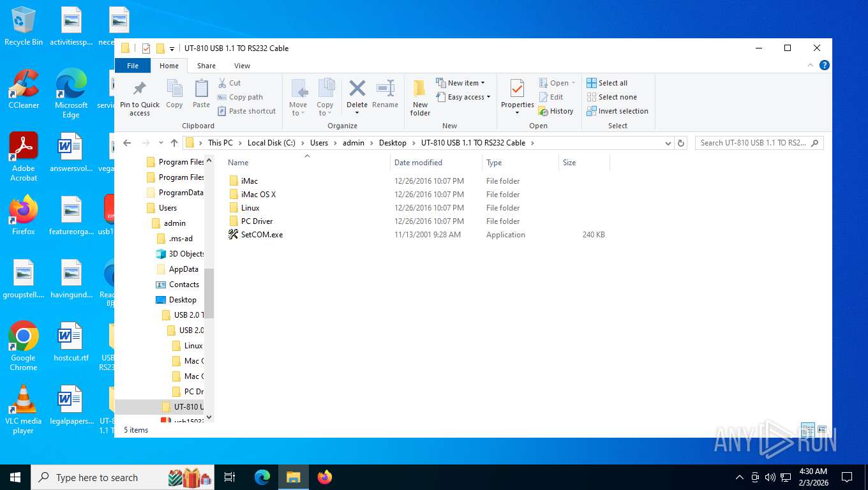Click Select none in ribbon
This screenshot has width=868, height=490.
pyautogui.click(x=611, y=97)
